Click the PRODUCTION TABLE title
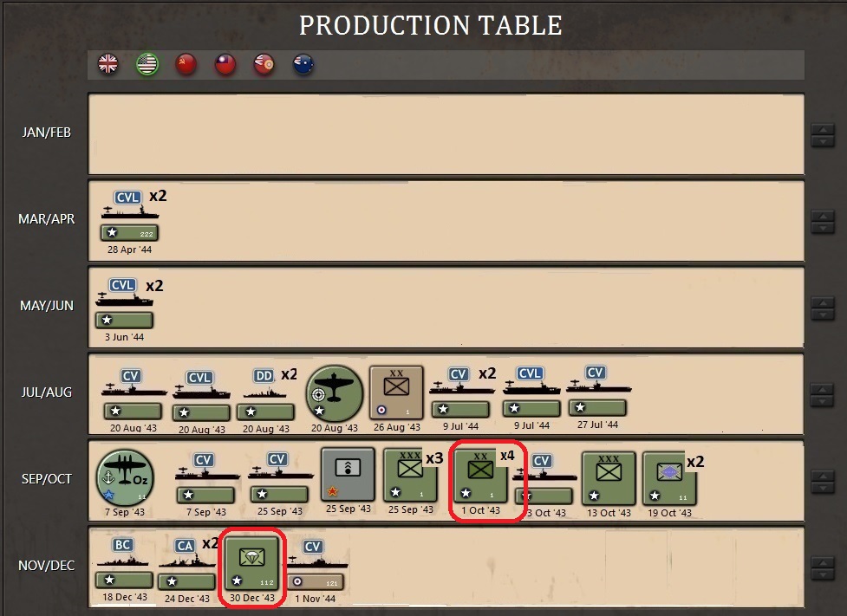The height and width of the screenshot is (616, 847). click(x=431, y=25)
